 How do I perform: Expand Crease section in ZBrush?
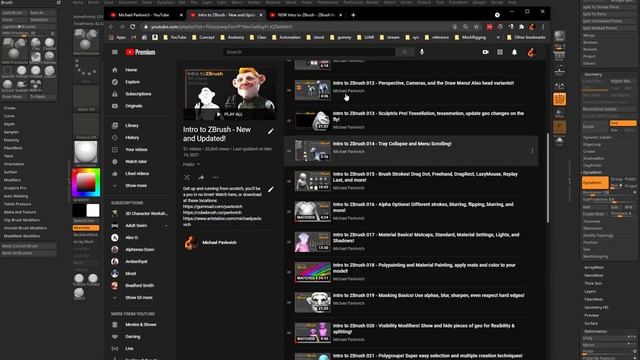pos(589,151)
